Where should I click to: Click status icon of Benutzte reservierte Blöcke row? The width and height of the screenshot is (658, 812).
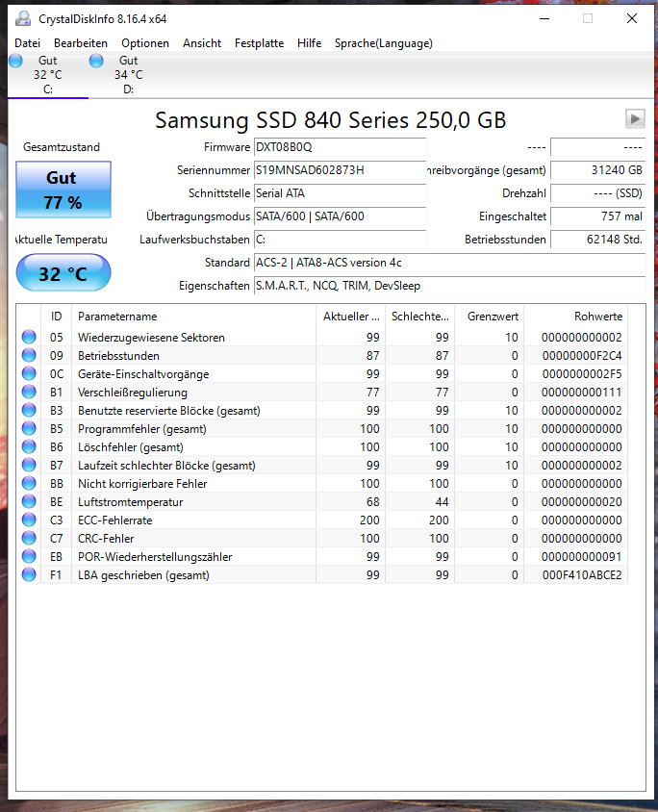(29, 410)
